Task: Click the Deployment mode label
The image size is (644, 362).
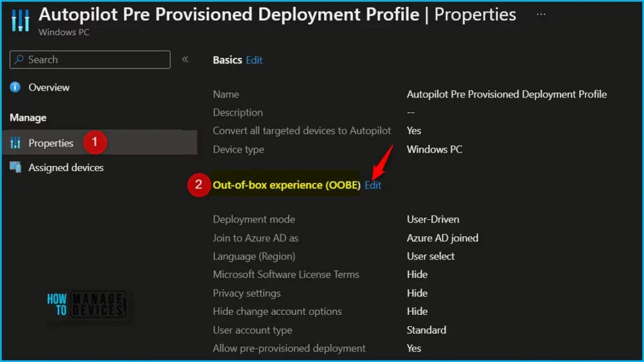Action: [x=254, y=219]
